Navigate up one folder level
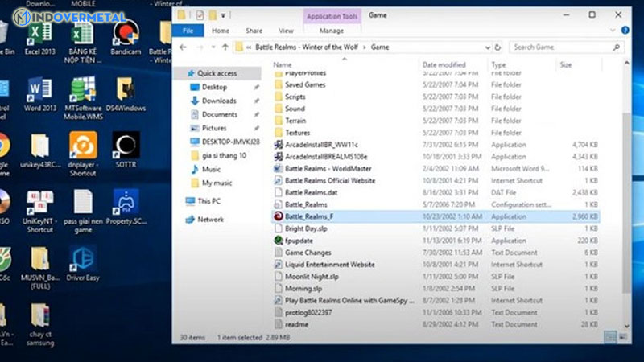Viewport: 644px width, 362px height. [x=225, y=47]
